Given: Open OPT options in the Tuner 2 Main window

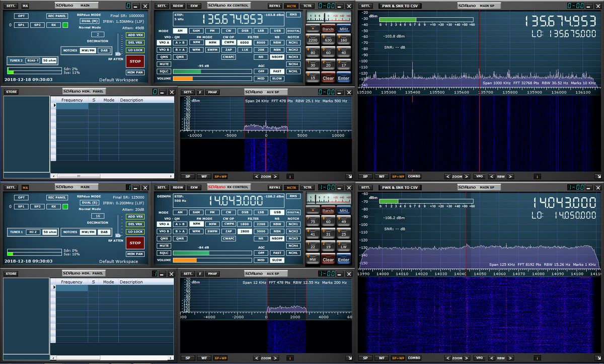Looking at the screenshot, I should pos(21,16).
